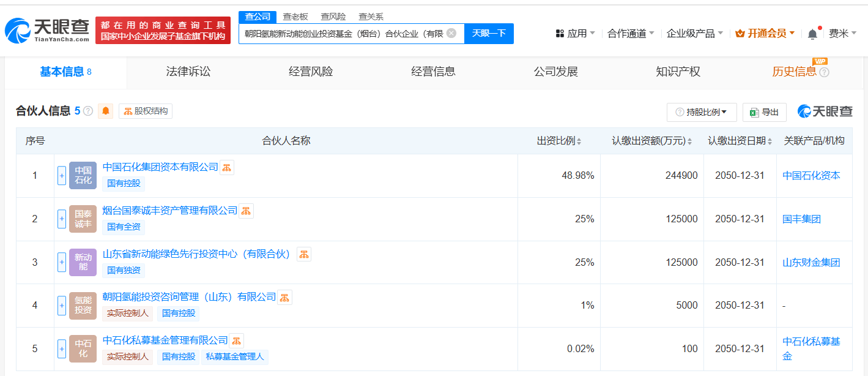Open the 合作通道 dropdown menu

pos(631,34)
